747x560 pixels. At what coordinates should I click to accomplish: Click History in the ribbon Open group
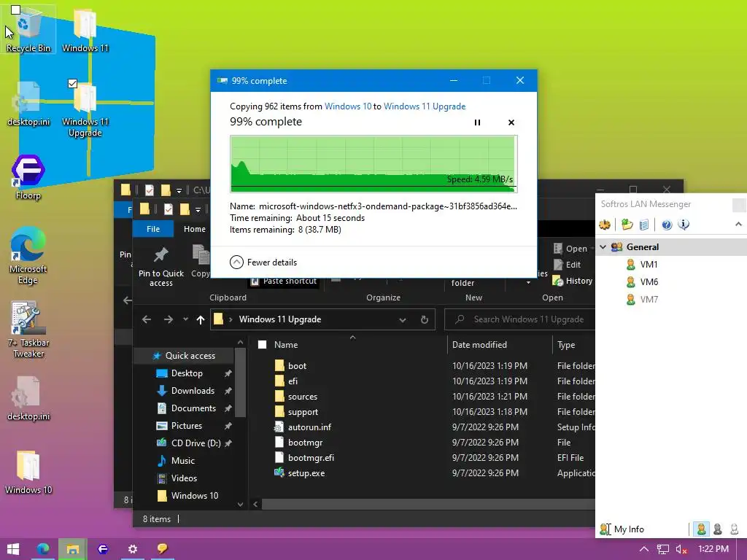coord(572,281)
